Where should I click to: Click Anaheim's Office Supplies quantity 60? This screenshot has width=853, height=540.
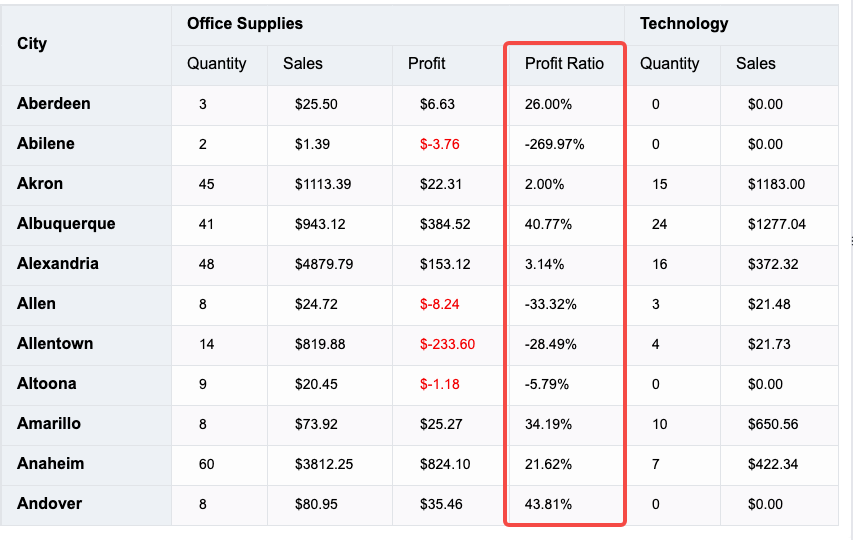pos(207,464)
